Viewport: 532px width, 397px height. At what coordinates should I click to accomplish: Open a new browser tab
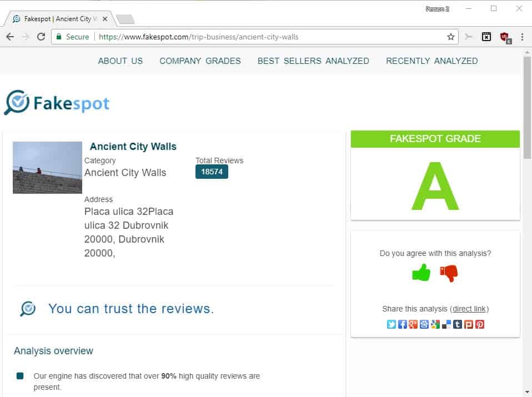pos(126,19)
